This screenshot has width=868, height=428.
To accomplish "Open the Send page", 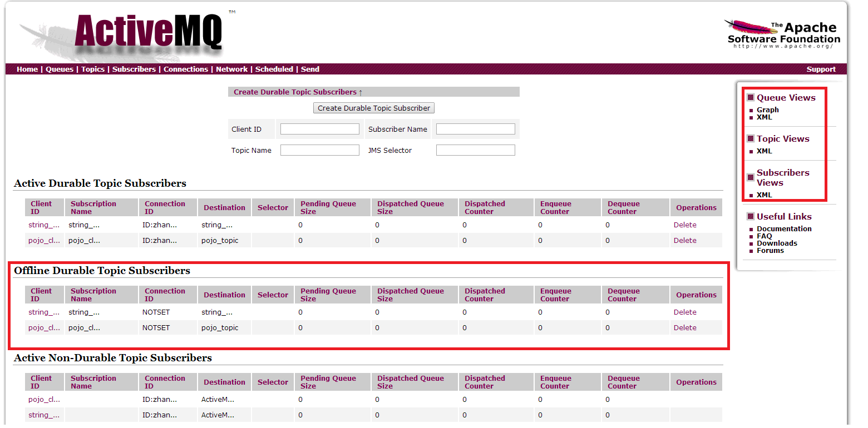I will pos(310,69).
